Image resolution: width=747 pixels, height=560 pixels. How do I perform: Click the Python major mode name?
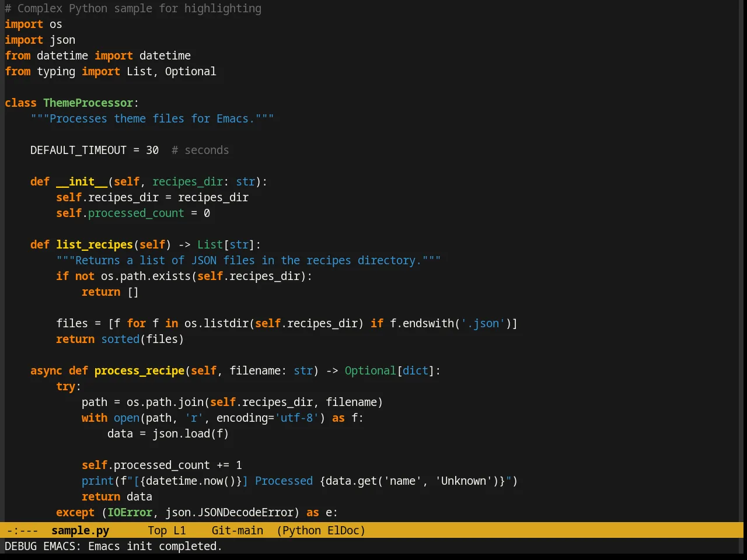[x=301, y=530]
